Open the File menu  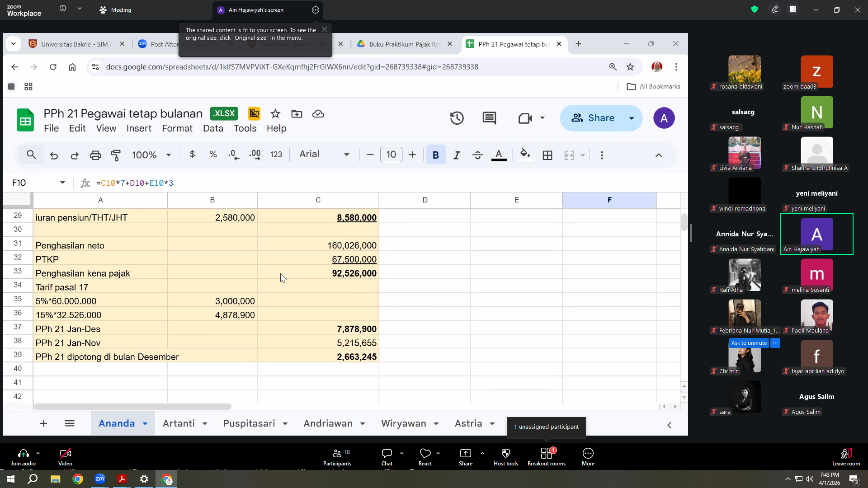pyautogui.click(x=51, y=128)
